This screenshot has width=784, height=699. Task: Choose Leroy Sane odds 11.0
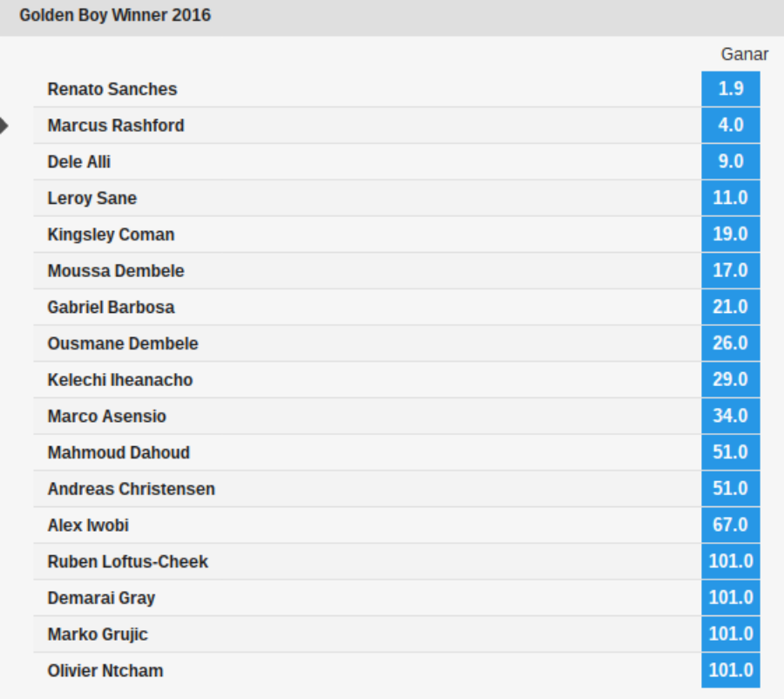(731, 198)
